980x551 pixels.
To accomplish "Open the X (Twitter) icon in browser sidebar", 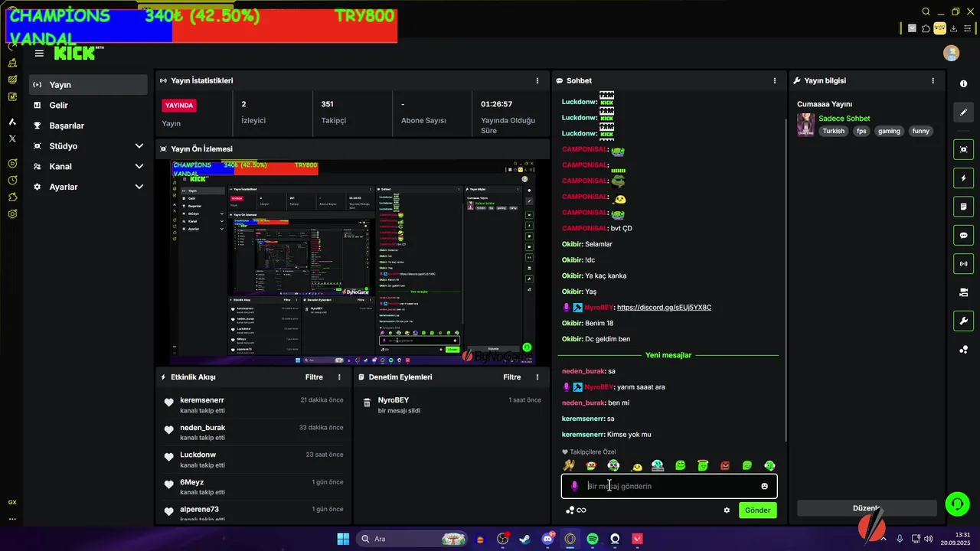I will (12, 139).
